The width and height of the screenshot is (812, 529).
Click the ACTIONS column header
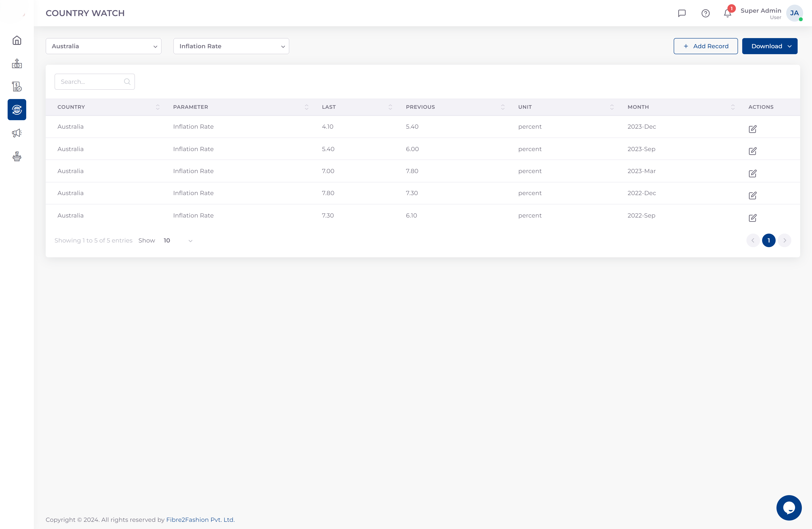(x=761, y=107)
